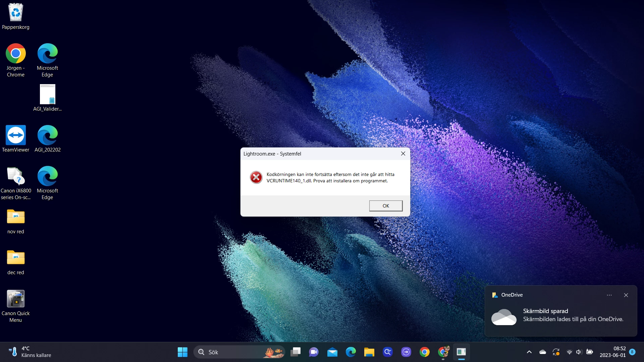
Task: Dismiss the OneDrive Skärmbild sparad notification
Action: coord(626,295)
